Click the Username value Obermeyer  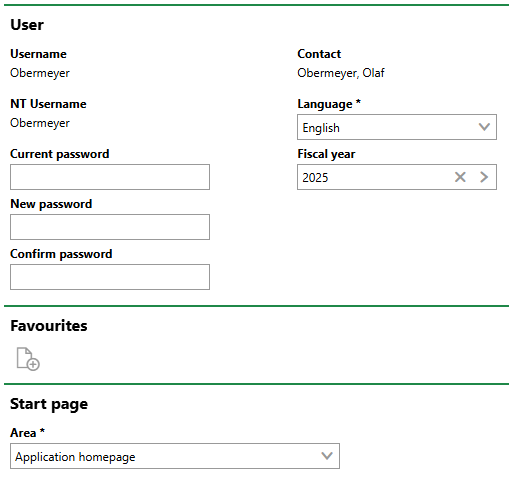pos(40,73)
